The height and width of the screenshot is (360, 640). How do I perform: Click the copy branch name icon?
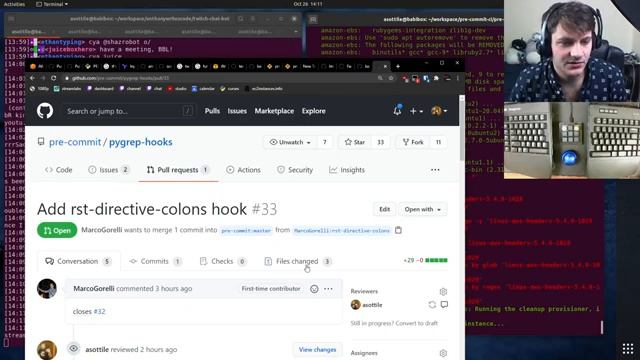[398, 230]
